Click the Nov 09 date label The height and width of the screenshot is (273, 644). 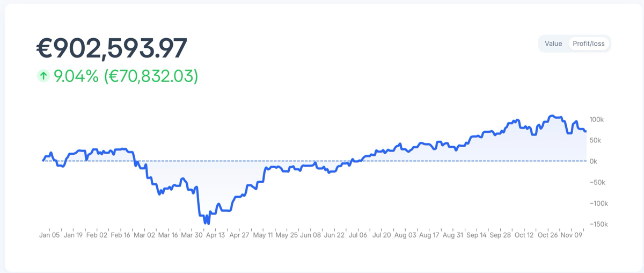click(x=571, y=235)
